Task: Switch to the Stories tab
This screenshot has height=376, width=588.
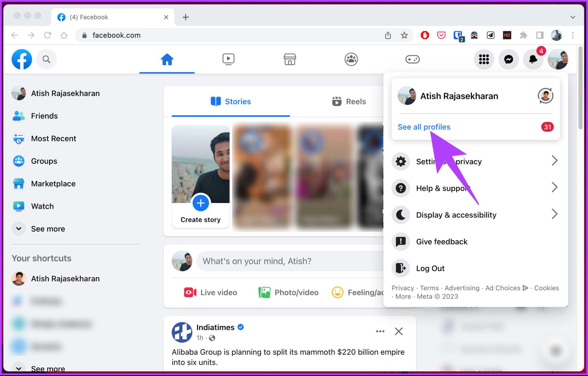Action: (x=231, y=101)
